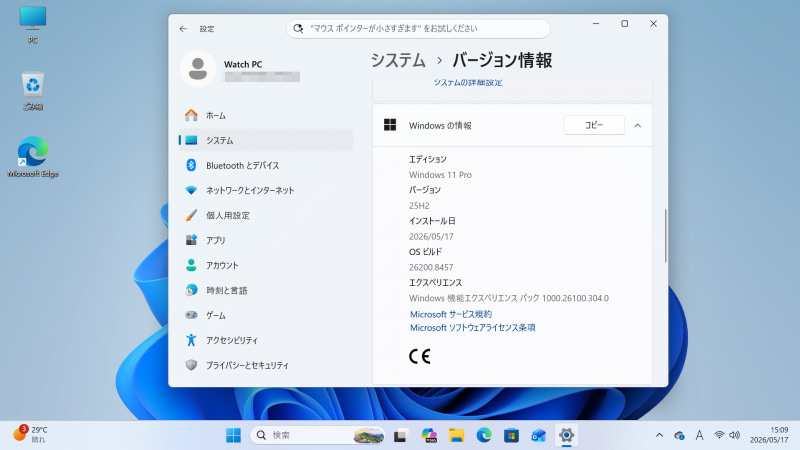Open Microsoft Edge desktop shortcut

coord(33,157)
